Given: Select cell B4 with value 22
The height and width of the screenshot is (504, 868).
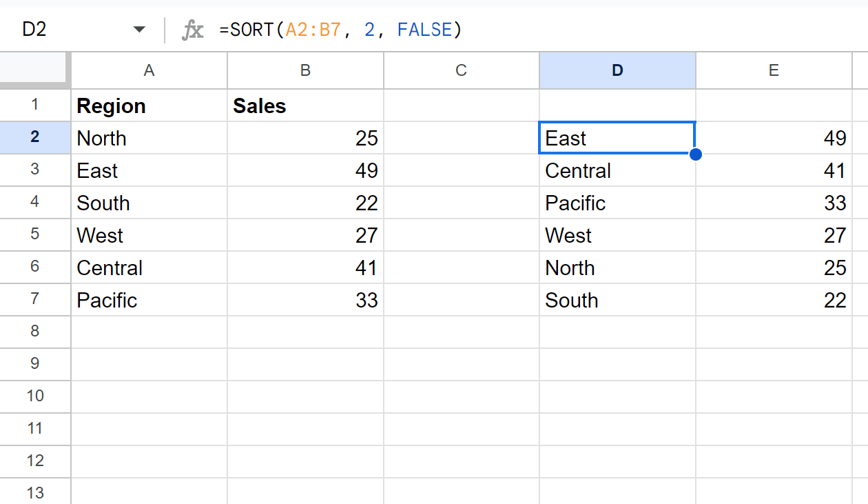Looking at the screenshot, I should [x=305, y=203].
